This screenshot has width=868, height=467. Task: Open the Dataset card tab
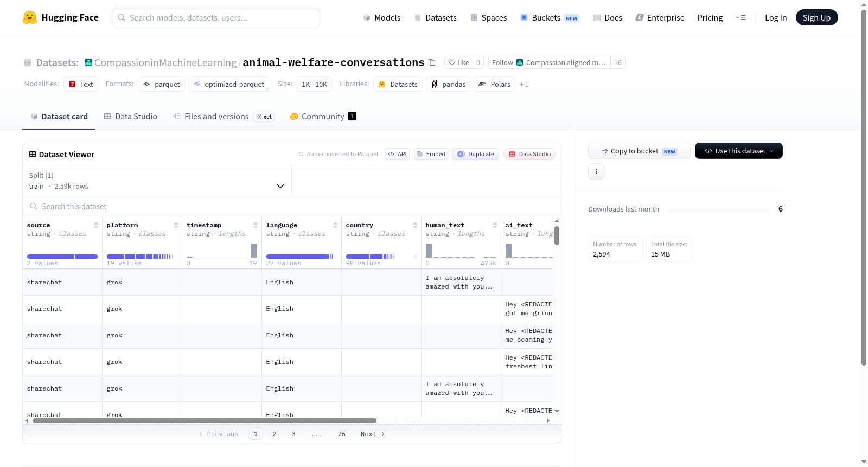tap(59, 116)
